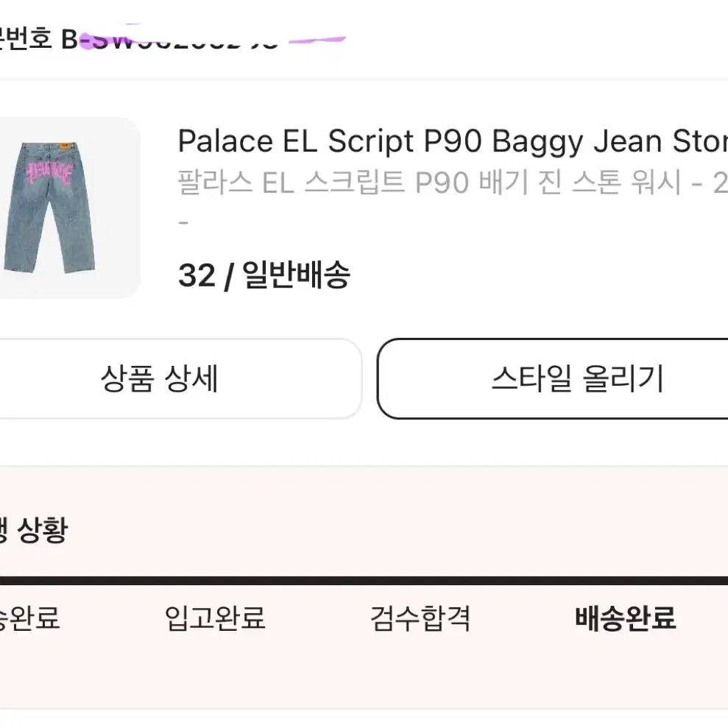728x728 pixels.
Task: Click the 32 / 일반배송 size text
Action: [264, 276]
